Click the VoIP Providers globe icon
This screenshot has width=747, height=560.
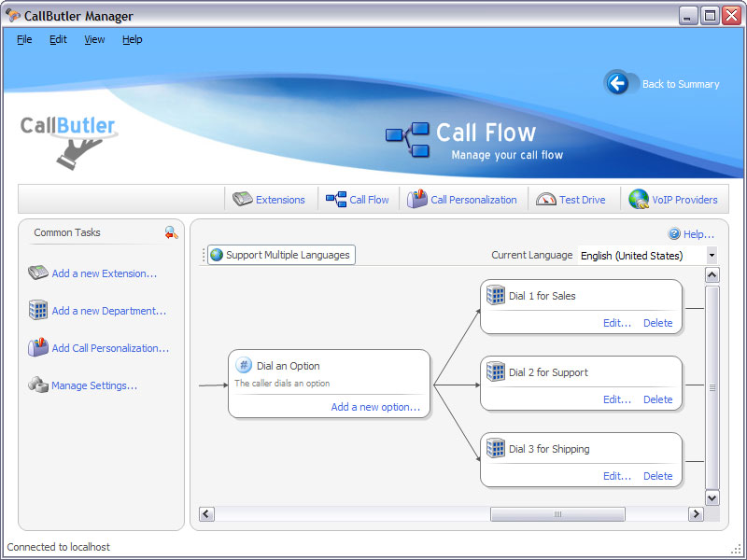pos(639,199)
